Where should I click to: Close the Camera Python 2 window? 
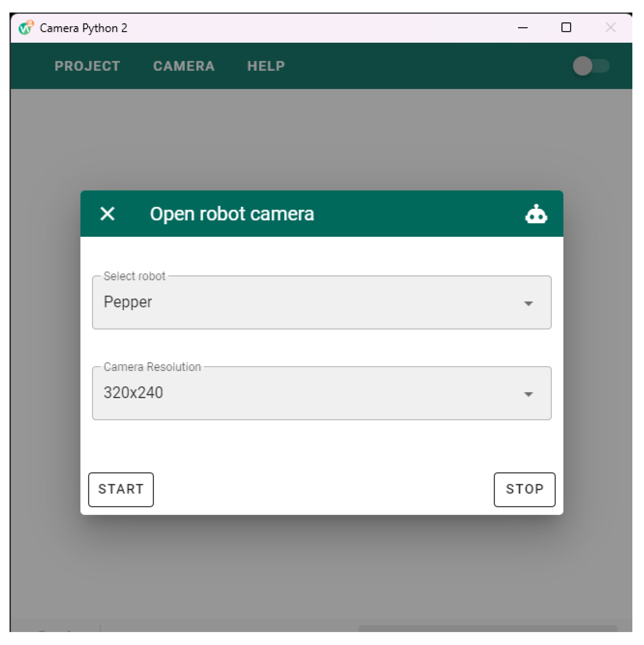coord(610,28)
